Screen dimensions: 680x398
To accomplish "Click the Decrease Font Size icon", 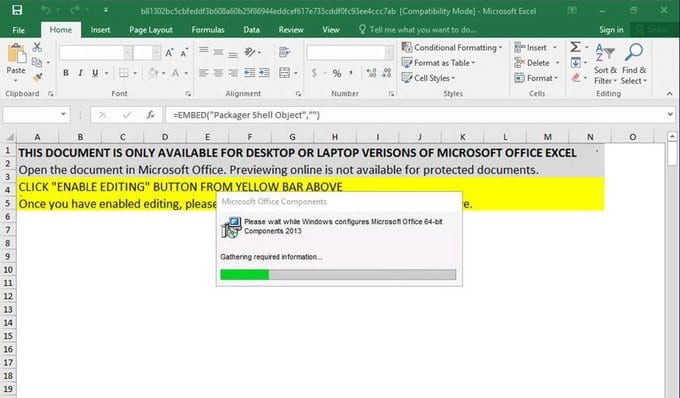I will click(184, 53).
